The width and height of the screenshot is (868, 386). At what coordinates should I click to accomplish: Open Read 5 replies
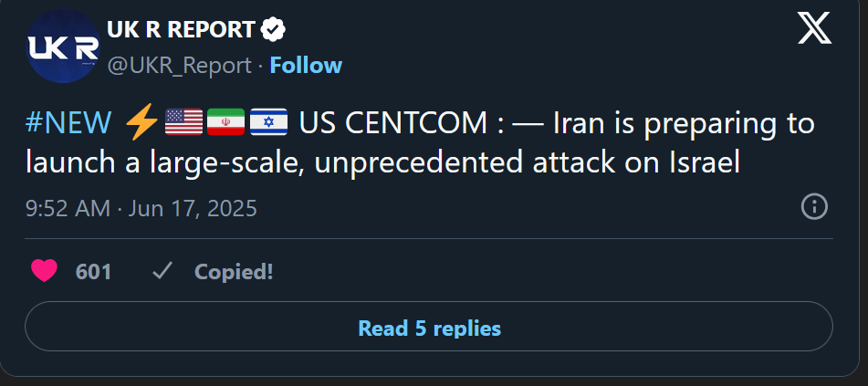coord(429,327)
